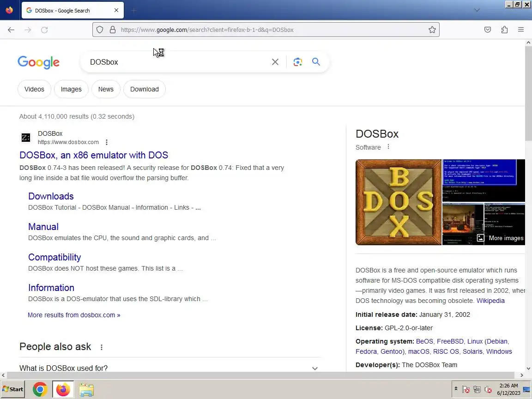Clear the search box with the X icon

(x=275, y=62)
